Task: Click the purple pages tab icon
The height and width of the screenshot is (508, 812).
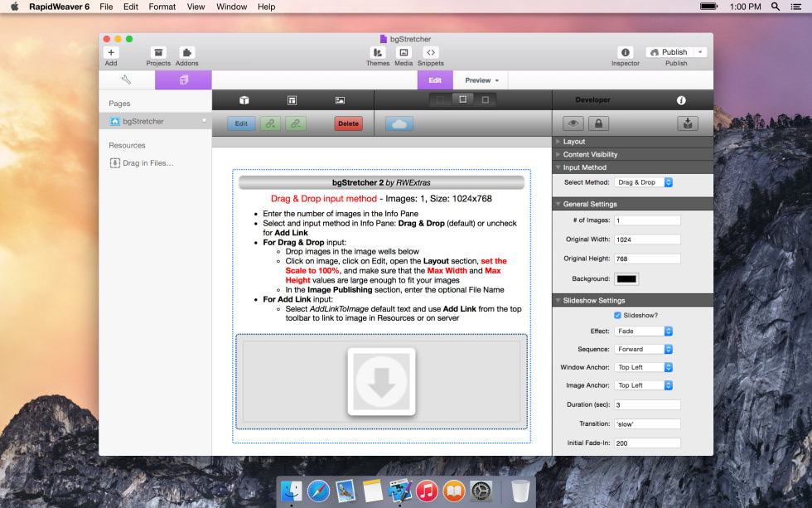Action: click(183, 80)
